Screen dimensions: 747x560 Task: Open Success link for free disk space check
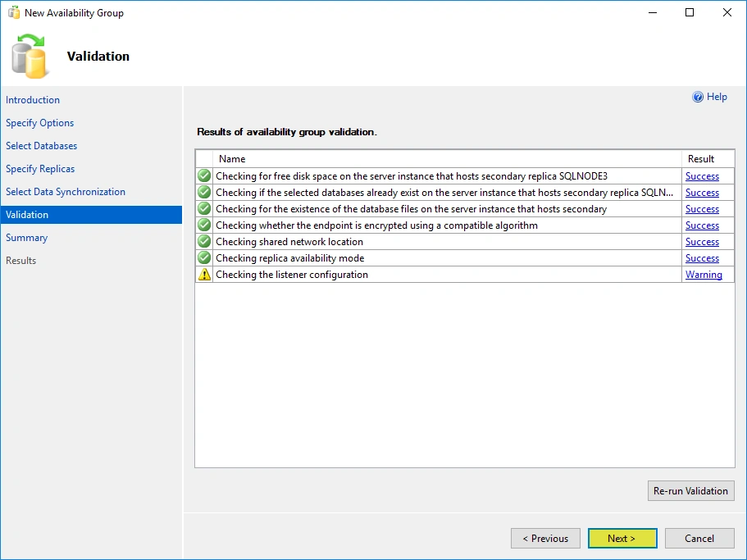click(702, 176)
